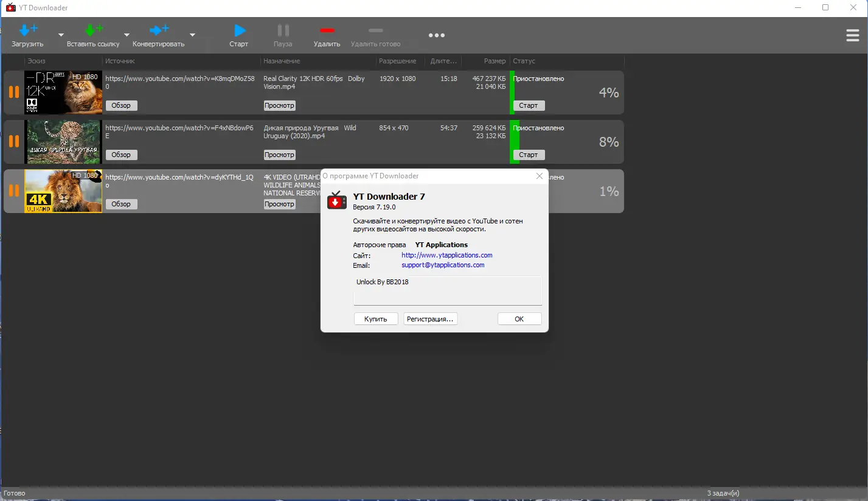Click the Пауза toolbar icon
Viewport: 868px width, 501px height.
(282, 30)
